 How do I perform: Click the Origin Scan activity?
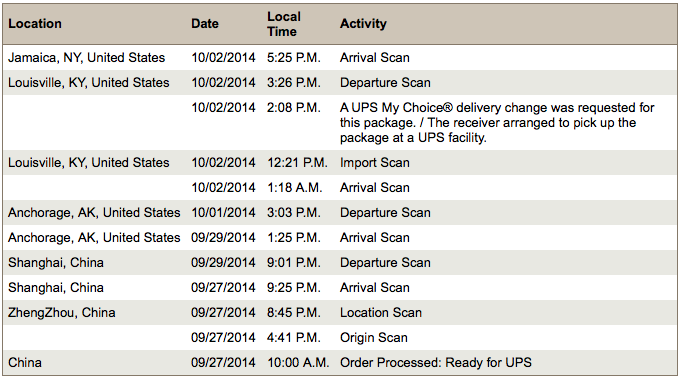tap(374, 337)
